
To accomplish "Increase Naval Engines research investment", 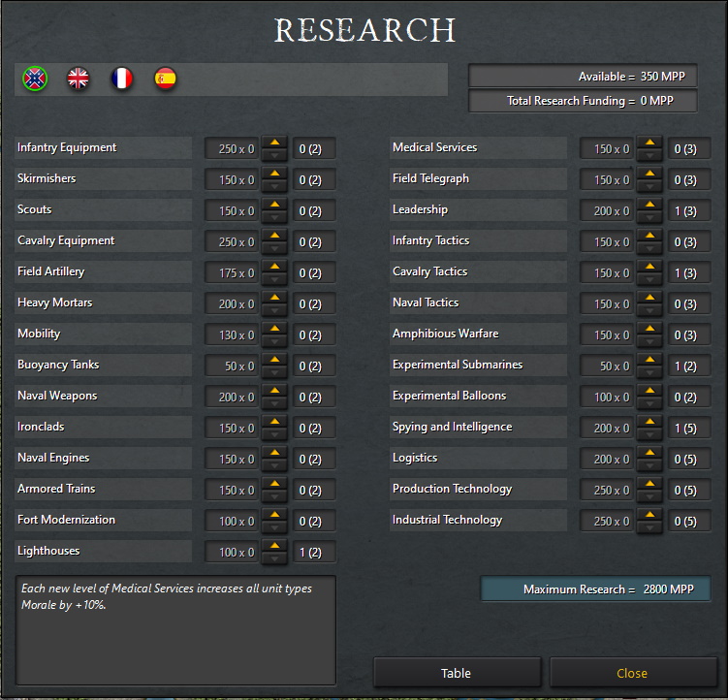I will click(275, 453).
